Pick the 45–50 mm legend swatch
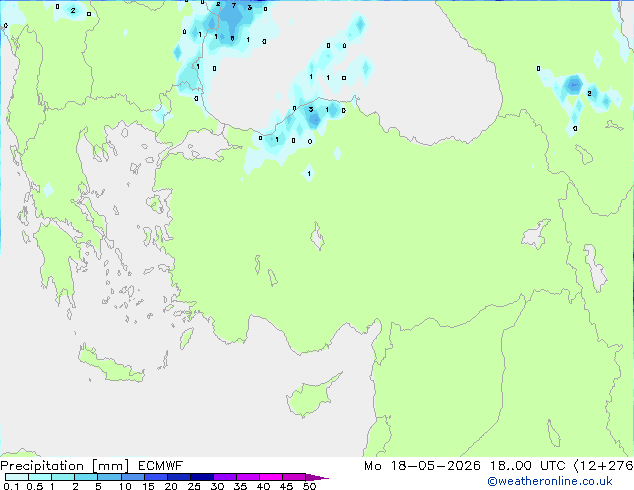This screenshot has height=490, width=634. pos(294,477)
